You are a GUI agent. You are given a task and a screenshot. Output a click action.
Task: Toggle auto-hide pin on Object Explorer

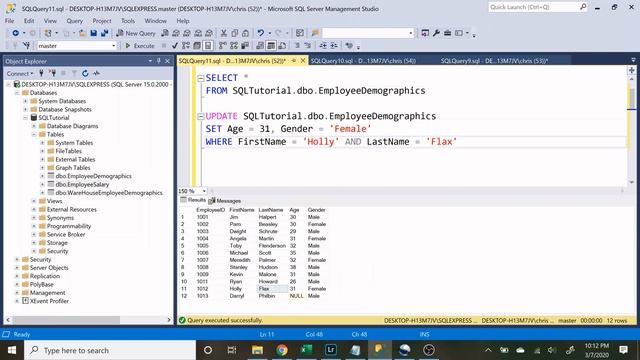159,61
